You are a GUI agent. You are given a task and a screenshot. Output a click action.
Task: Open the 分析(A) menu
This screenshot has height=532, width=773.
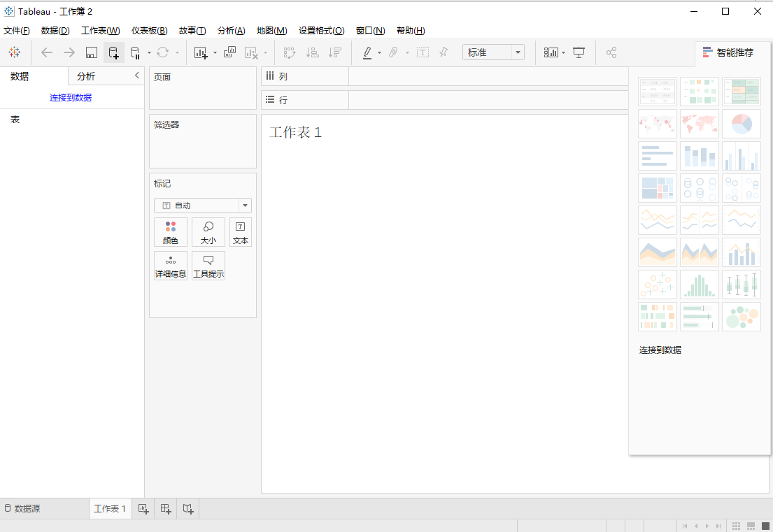point(230,30)
